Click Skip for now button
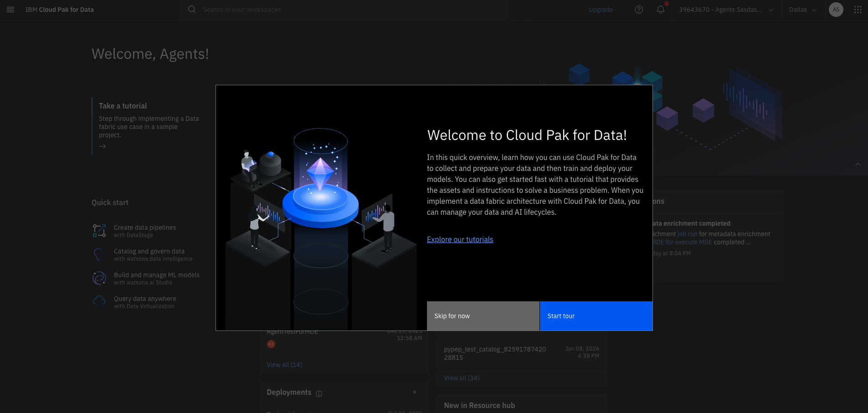Viewport: 868px width, 413px height. tap(483, 316)
